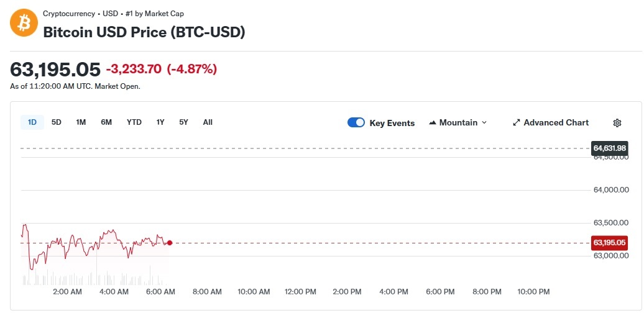
Task: Show the 5Y price history
Action: 183,122
